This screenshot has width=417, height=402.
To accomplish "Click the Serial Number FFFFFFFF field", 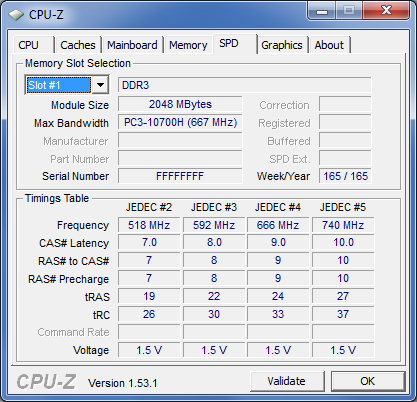I will pyautogui.click(x=180, y=176).
